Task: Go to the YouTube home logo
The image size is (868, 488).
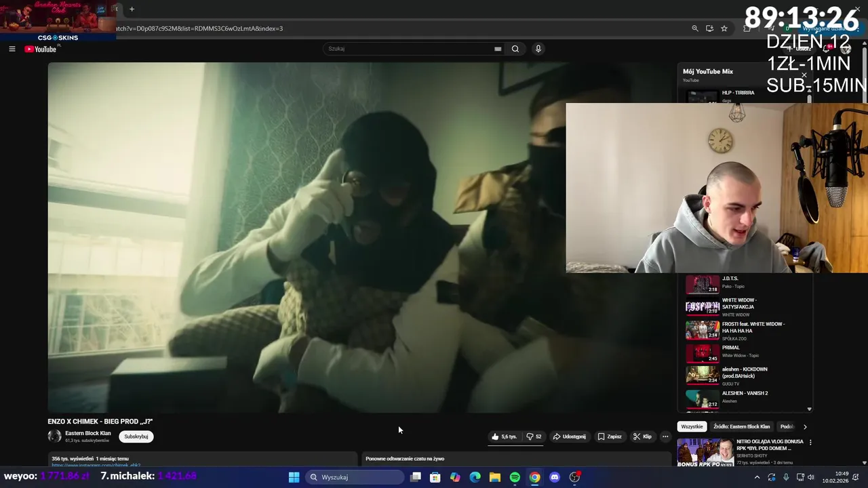Action: 41,49
